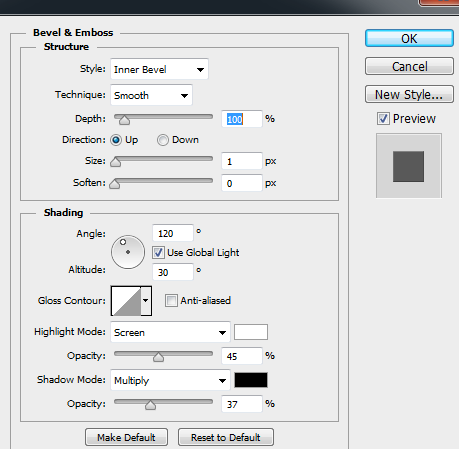Click the Cancel button
Image resolution: width=459 pixels, height=449 pixels.
pos(409,66)
